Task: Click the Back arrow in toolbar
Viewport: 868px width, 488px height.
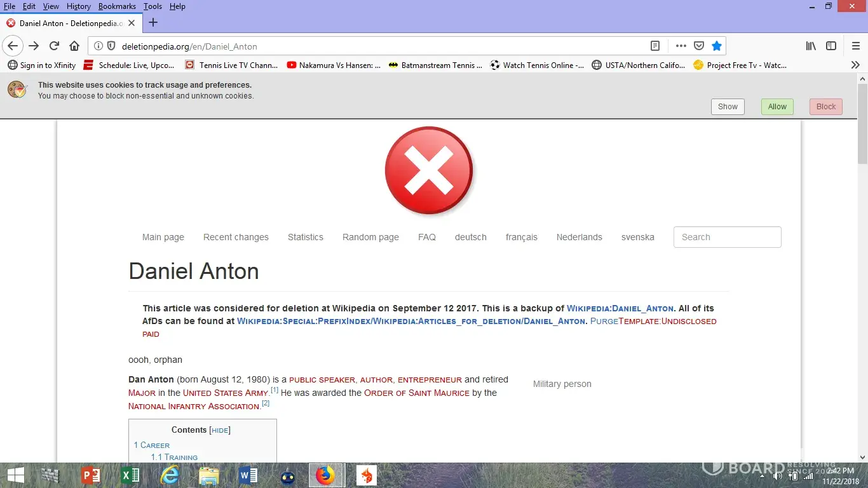Action: click(13, 46)
